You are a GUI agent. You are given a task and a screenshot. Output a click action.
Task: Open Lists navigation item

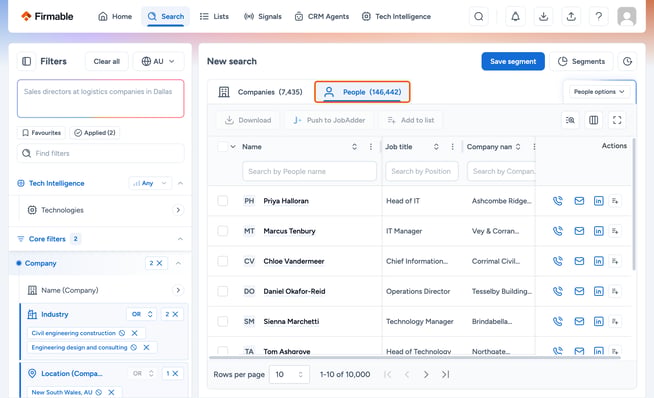[214, 17]
